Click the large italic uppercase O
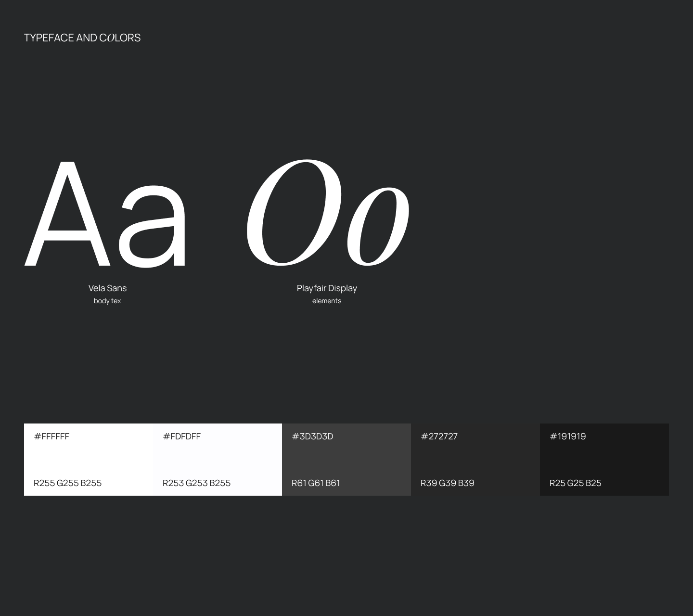Viewport: 693px width, 616px height. tap(293, 213)
